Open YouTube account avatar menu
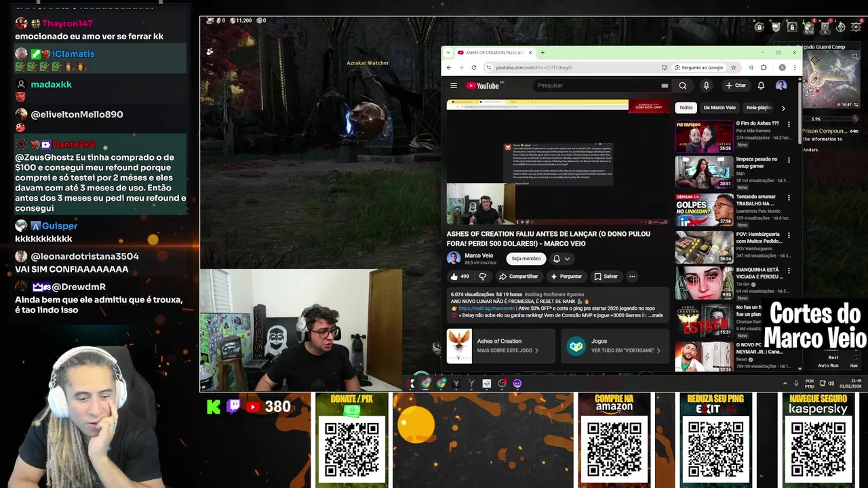 (x=781, y=85)
